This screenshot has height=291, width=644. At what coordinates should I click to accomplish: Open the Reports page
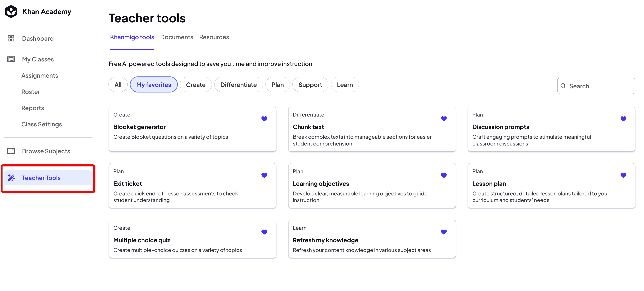[x=33, y=108]
